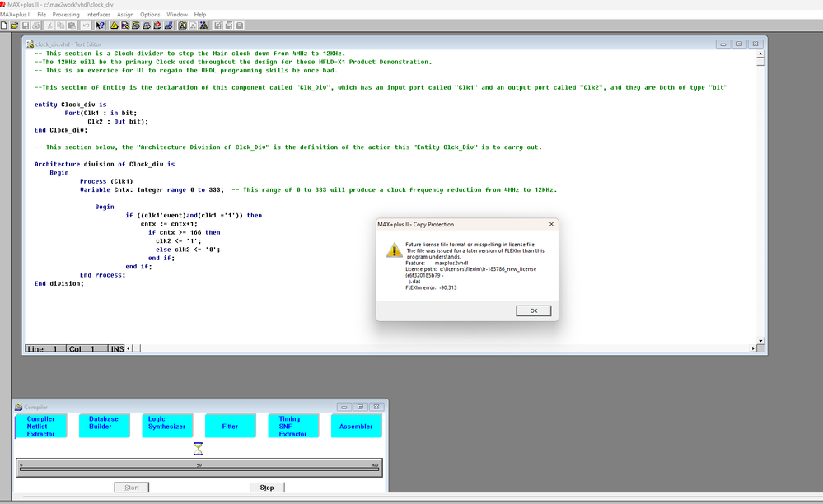Open the Processing menu
The image size is (823, 504).
[x=66, y=15]
